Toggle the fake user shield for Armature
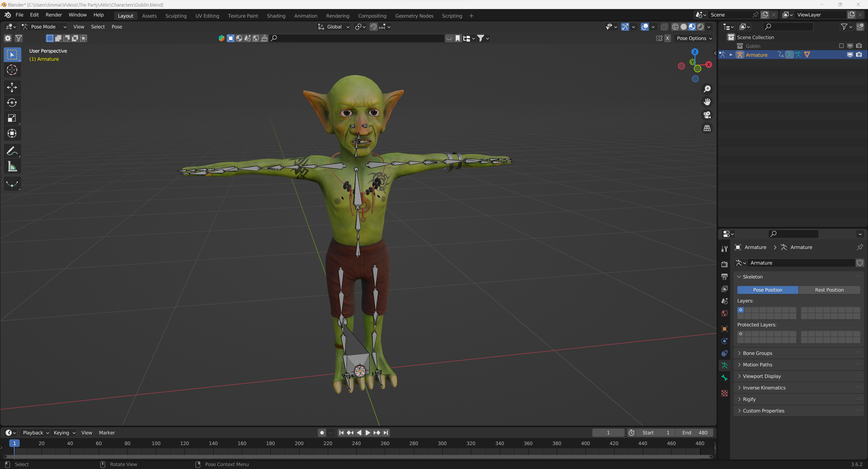The image size is (868, 469). click(860, 263)
